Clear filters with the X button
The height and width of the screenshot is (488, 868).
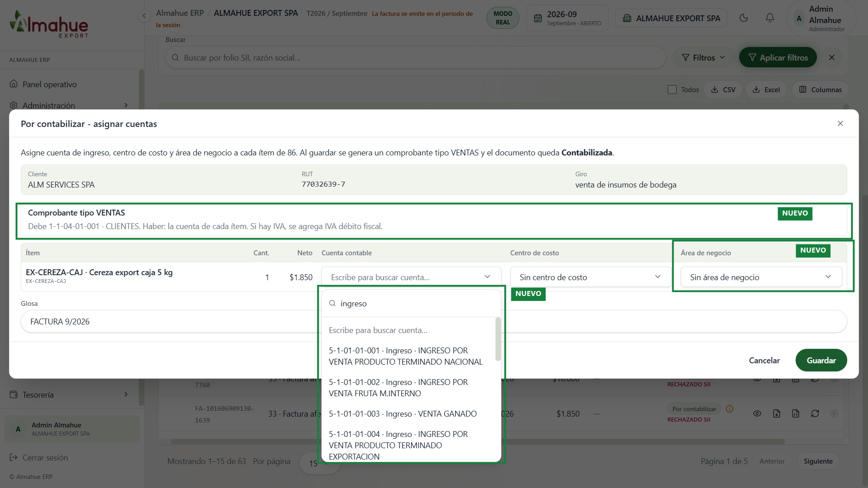tap(832, 57)
